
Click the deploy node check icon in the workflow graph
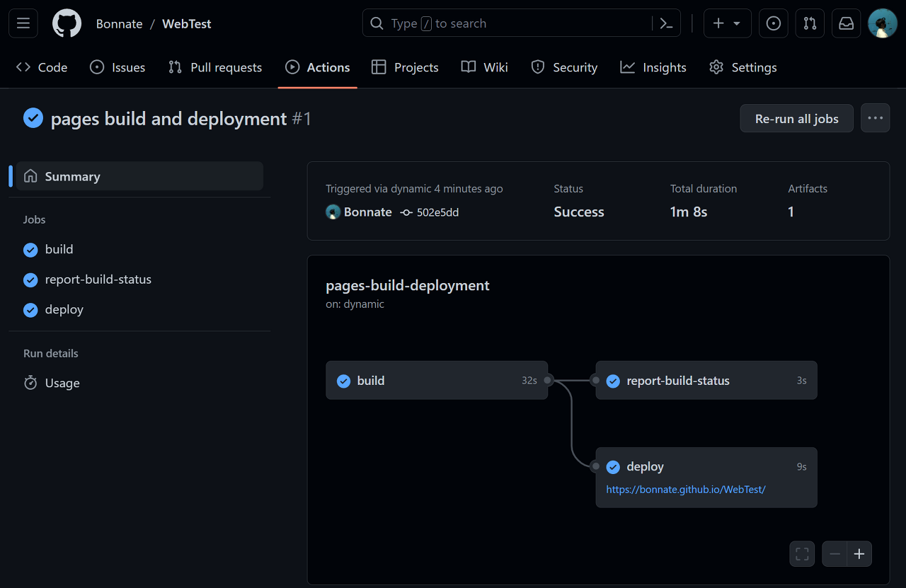click(613, 467)
